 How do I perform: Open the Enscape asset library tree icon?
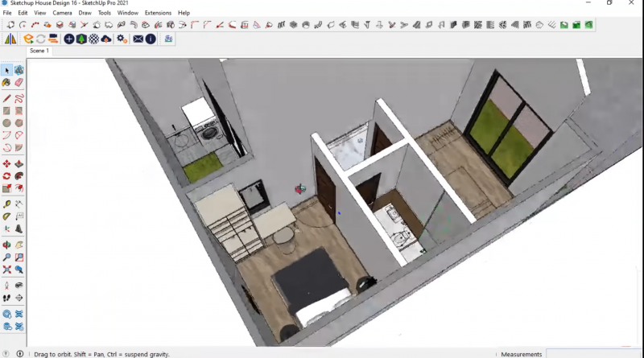[x=81, y=39]
